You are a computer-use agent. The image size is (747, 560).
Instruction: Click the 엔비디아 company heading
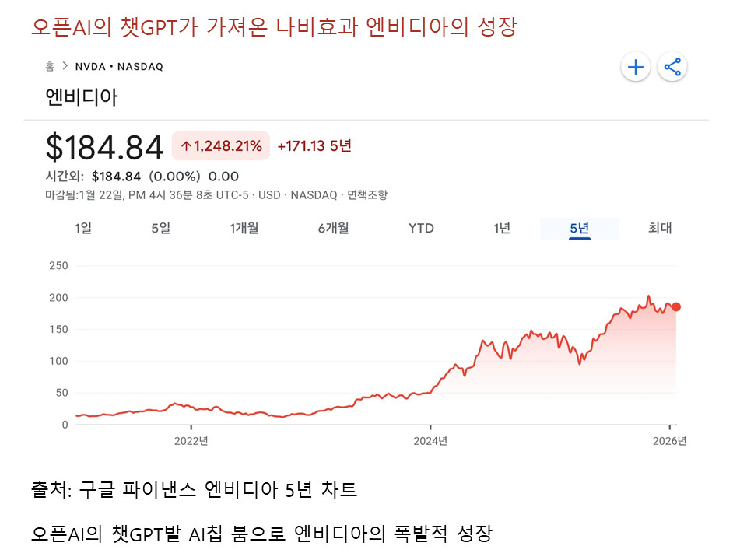coord(82,98)
